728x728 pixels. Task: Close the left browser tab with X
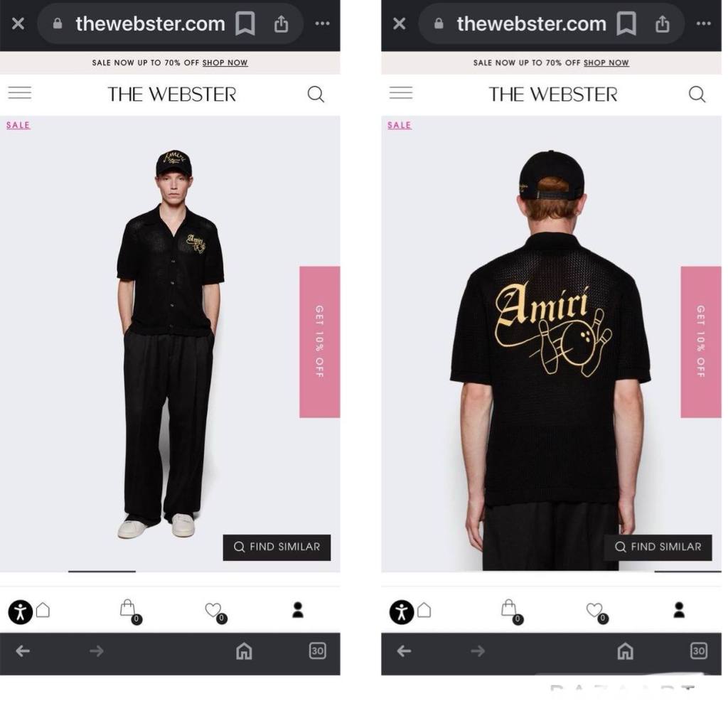[x=18, y=23]
